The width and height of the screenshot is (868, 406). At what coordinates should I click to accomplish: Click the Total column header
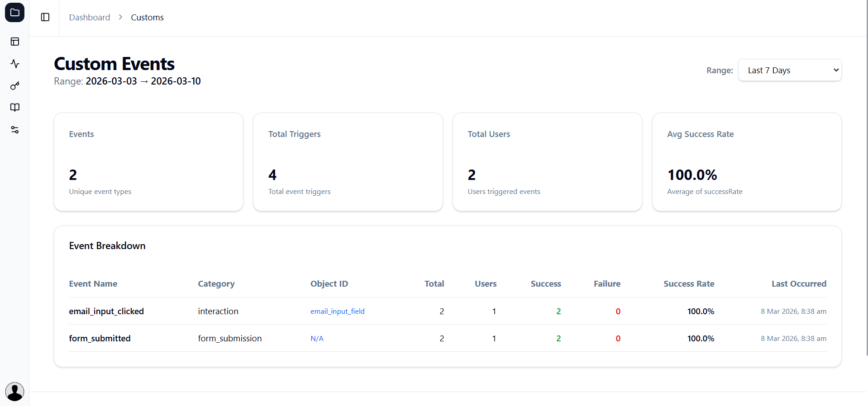coord(434,283)
